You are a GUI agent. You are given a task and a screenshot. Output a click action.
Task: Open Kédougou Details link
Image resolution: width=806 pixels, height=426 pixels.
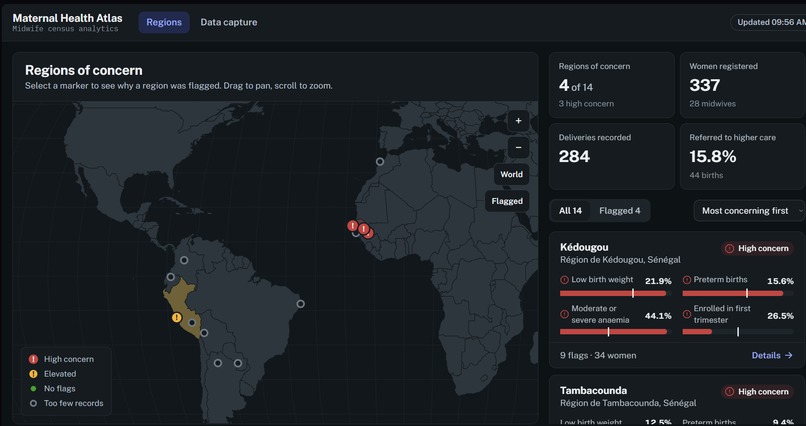772,355
